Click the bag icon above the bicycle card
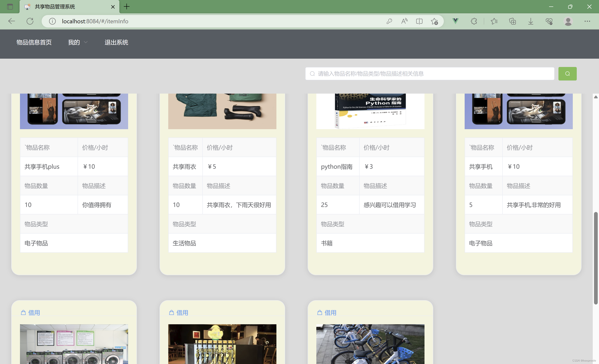 (320, 312)
